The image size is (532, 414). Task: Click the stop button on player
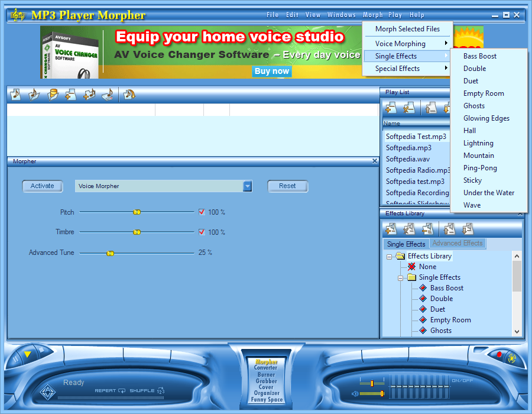[x=41, y=350]
